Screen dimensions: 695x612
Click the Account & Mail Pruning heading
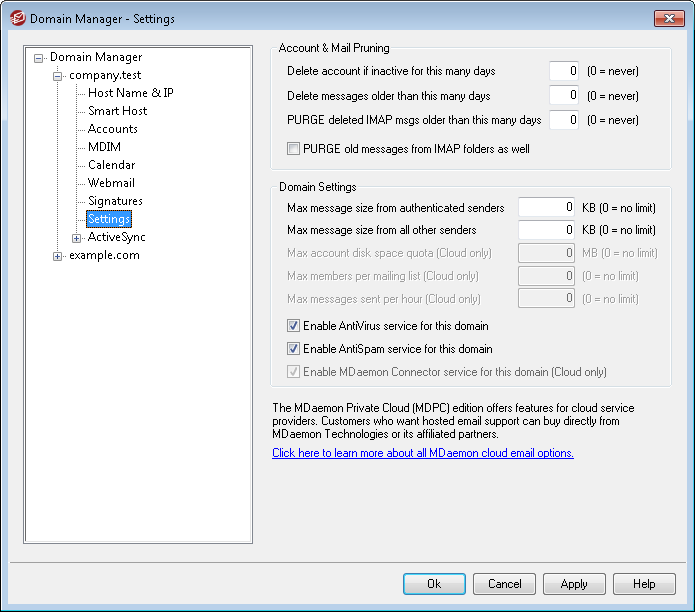[x=334, y=48]
